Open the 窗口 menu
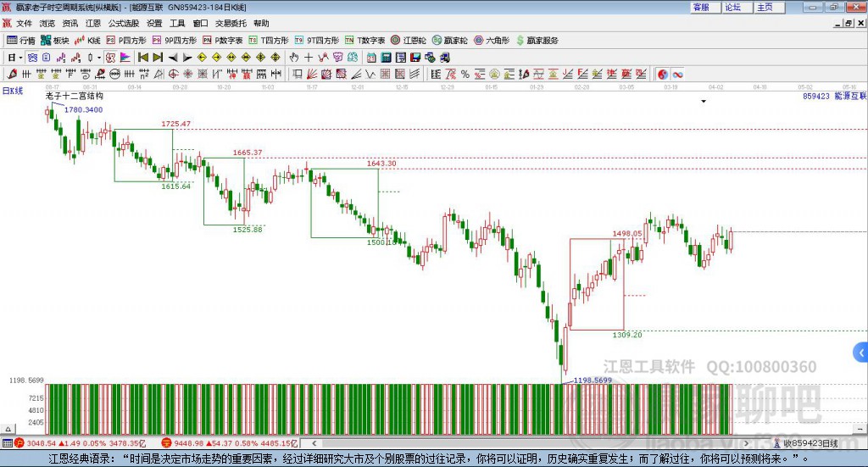Viewport: 868px width, 467px height. (x=200, y=23)
